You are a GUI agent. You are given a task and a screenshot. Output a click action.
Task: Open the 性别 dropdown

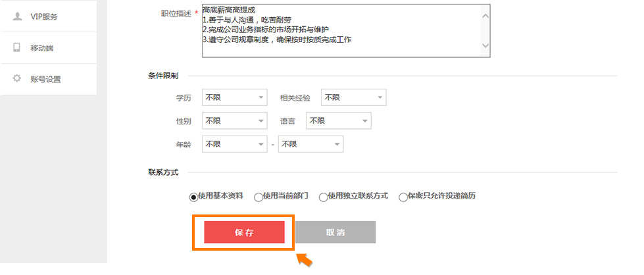[x=235, y=121]
